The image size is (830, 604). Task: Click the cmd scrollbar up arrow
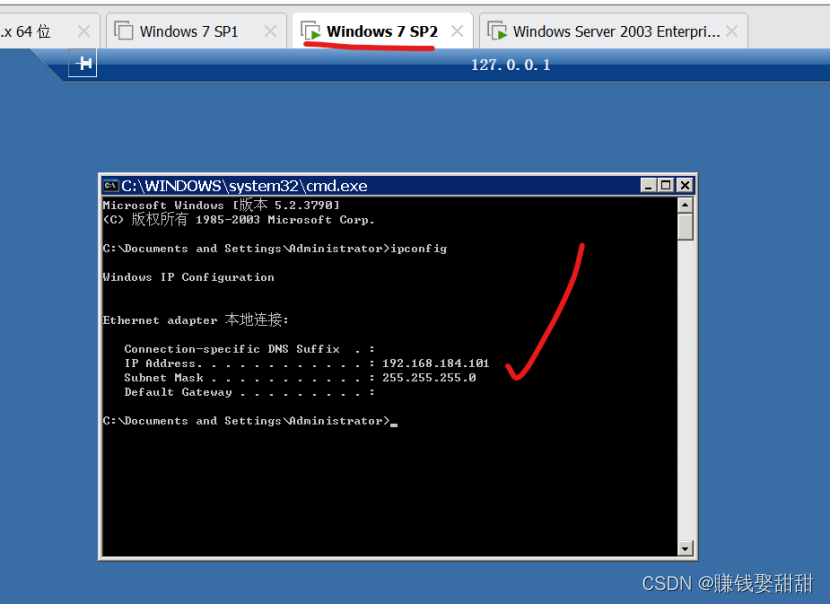(685, 205)
